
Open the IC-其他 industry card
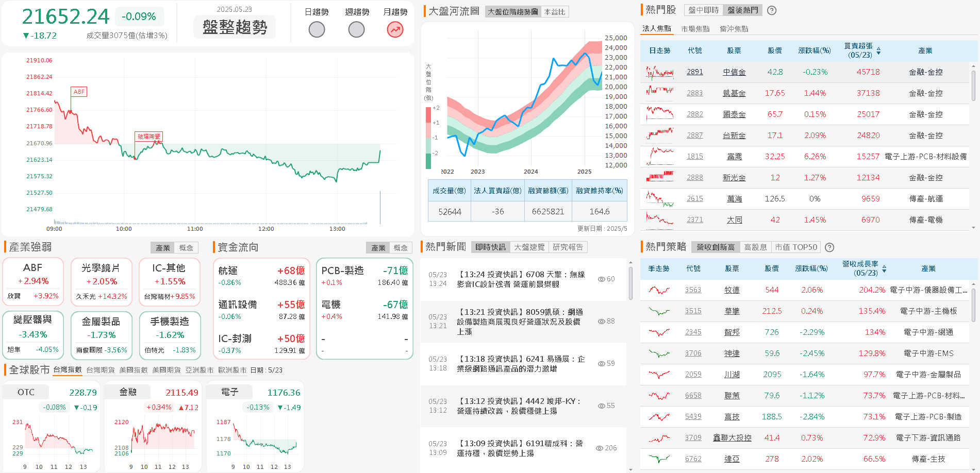point(169,282)
